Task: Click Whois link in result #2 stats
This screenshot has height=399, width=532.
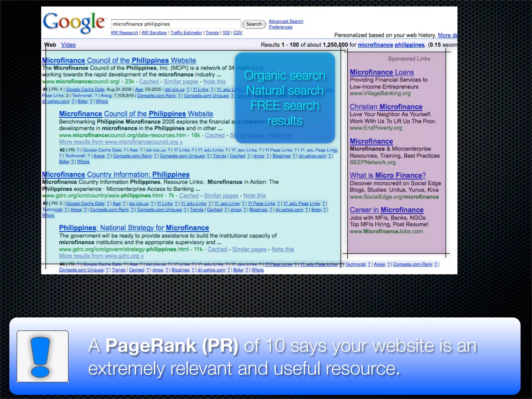Action: pyautogui.click(x=83, y=162)
